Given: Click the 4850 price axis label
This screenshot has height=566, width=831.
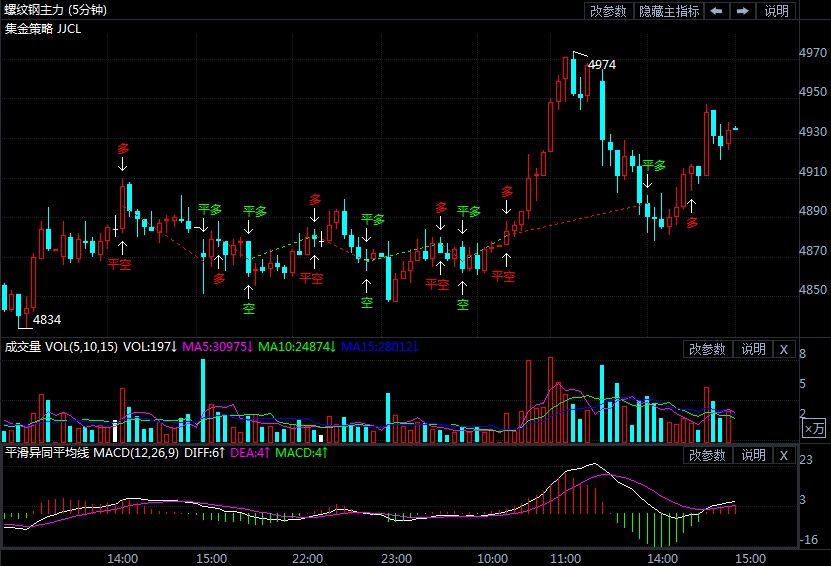Looking at the screenshot, I should (x=813, y=289).
